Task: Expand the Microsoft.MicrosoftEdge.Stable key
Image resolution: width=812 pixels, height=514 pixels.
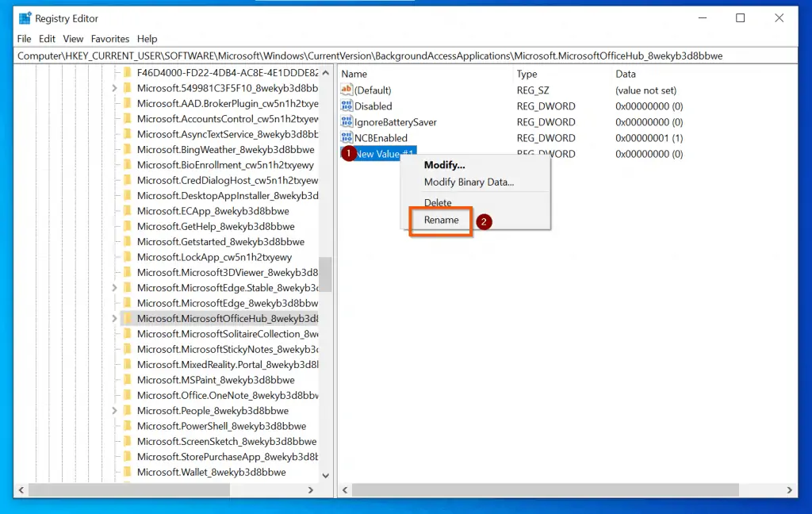Action: click(114, 287)
